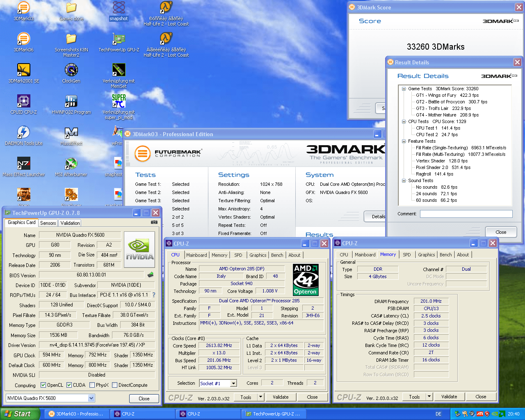Select the Ragtroll result row
This screenshot has width=525, height=420.
coord(434,174)
